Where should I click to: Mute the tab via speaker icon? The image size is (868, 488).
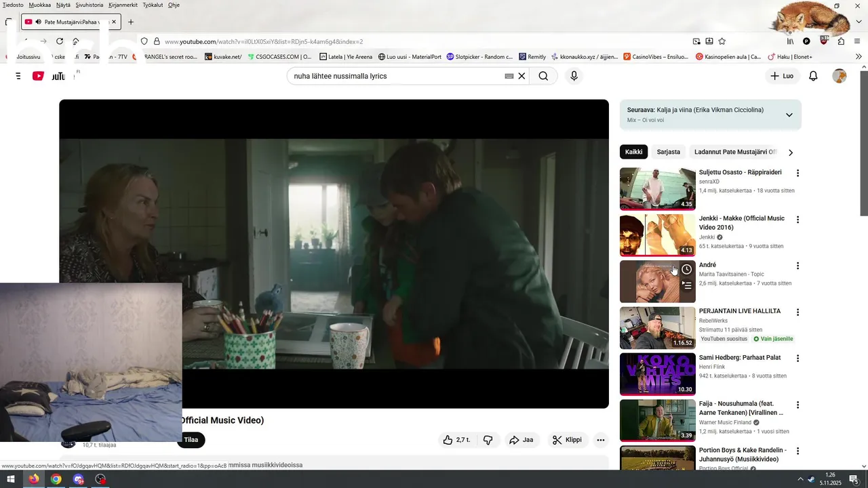38,22
